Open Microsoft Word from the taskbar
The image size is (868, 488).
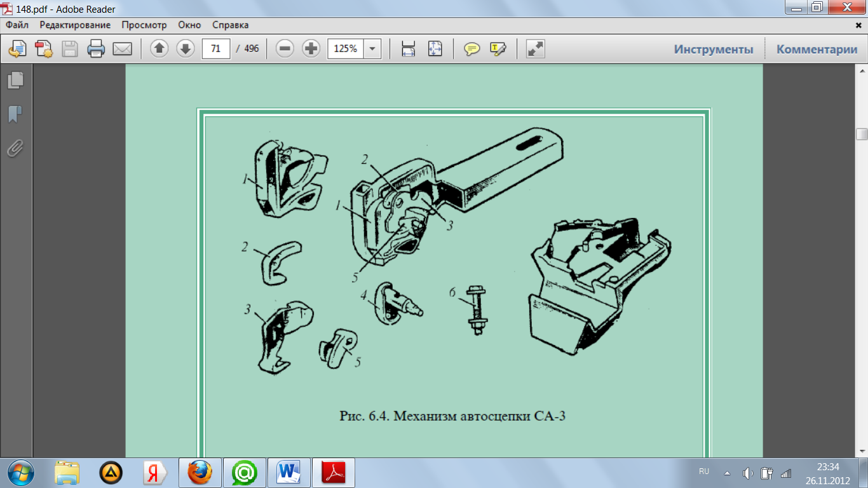pyautogui.click(x=289, y=473)
